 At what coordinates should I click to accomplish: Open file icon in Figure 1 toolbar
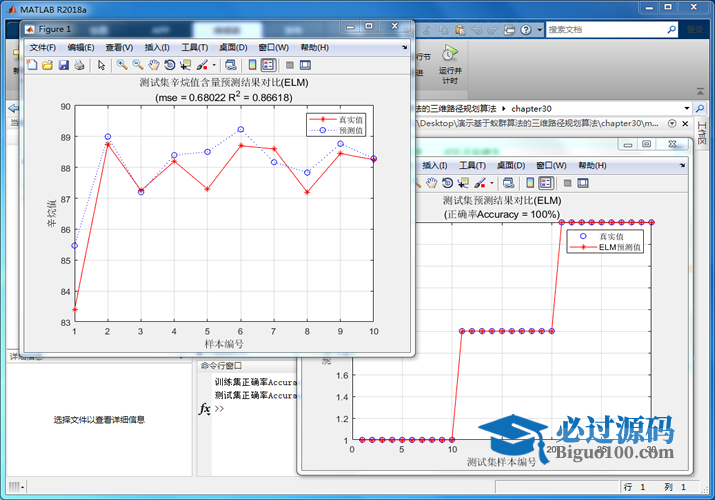click(x=47, y=65)
